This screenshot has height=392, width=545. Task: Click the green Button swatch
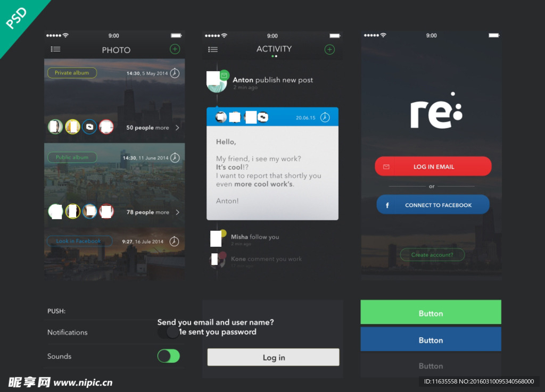click(x=431, y=313)
